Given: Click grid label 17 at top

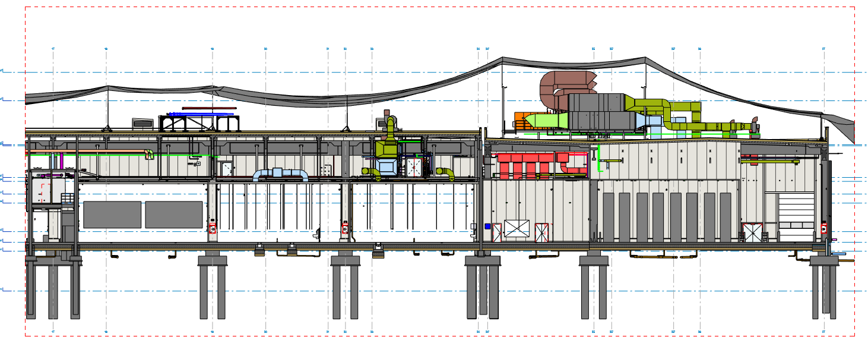Looking at the screenshot, I should (x=53, y=49).
